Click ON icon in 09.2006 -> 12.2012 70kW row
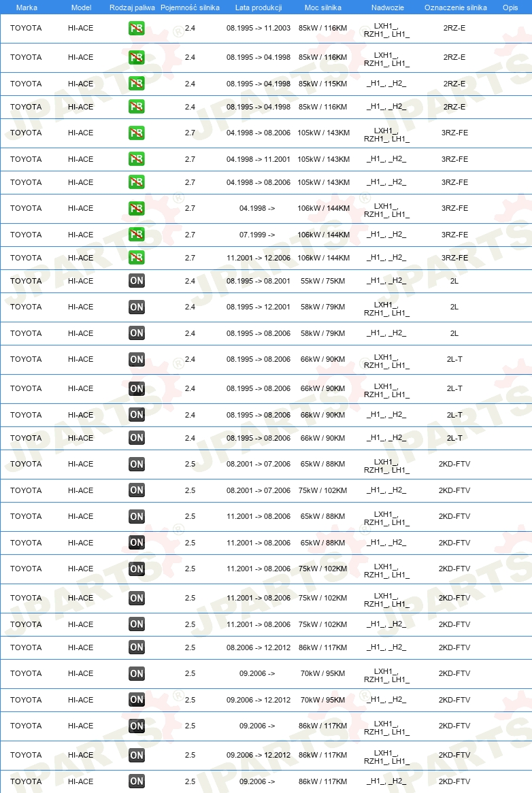 (x=137, y=700)
